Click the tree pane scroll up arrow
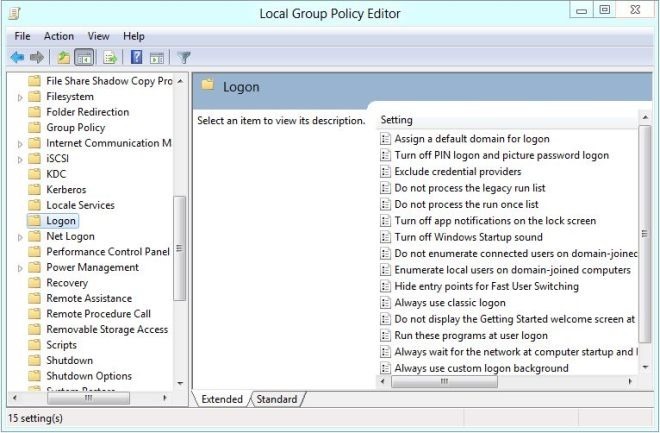Image resolution: width=660 pixels, height=433 pixels. point(180,81)
